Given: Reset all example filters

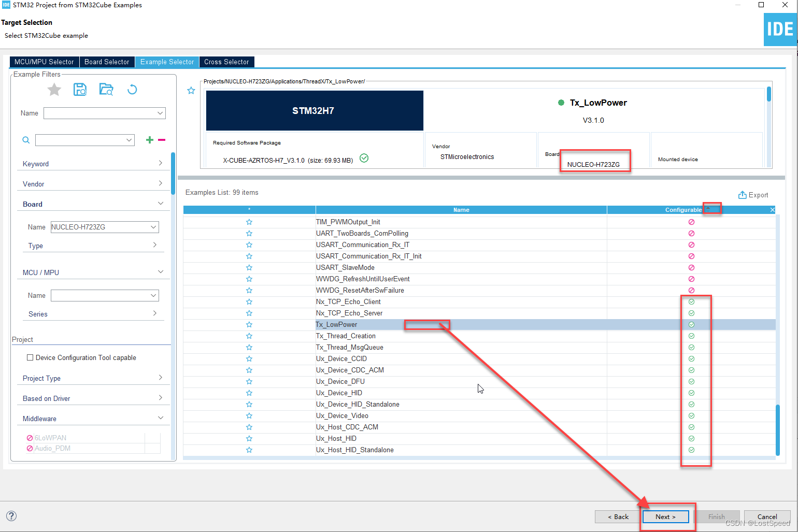Looking at the screenshot, I should [x=132, y=90].
